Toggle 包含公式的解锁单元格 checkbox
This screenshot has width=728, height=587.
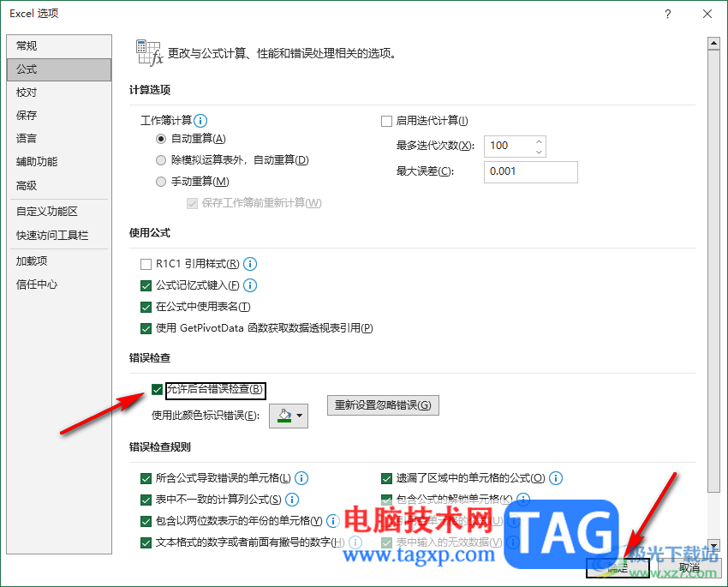click(x=386, y=500)
